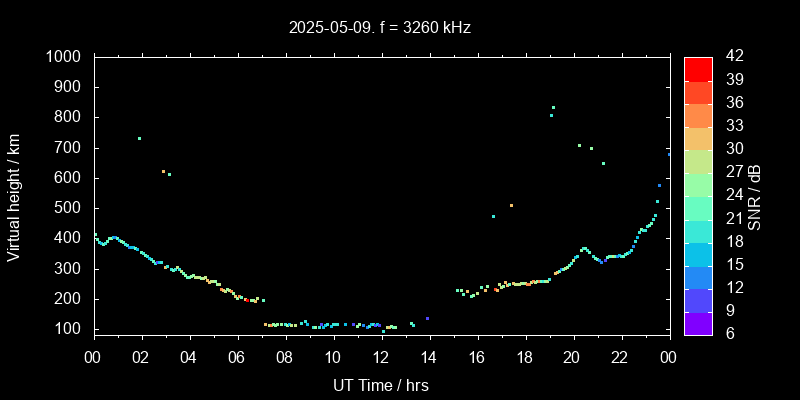Screen dimensions: 800x400
Task: Click the 'SNR / dB' colorbar label
Action: pos(754,195)
